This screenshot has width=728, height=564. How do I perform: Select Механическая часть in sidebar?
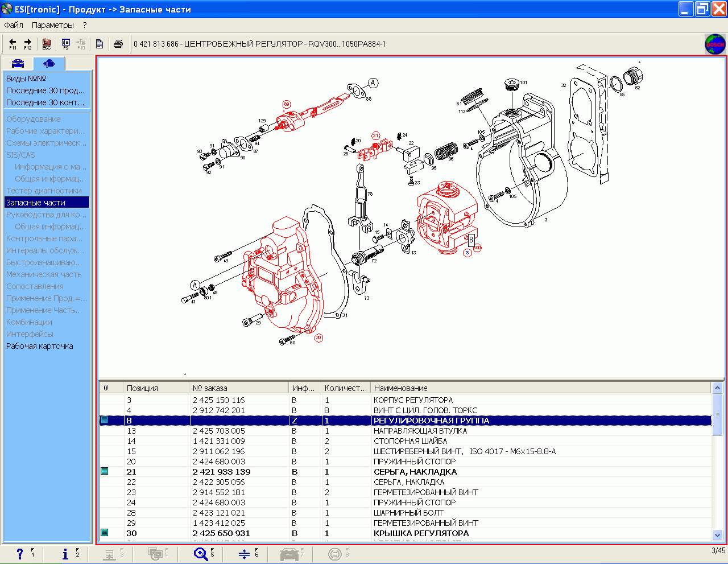pos(44,274)
